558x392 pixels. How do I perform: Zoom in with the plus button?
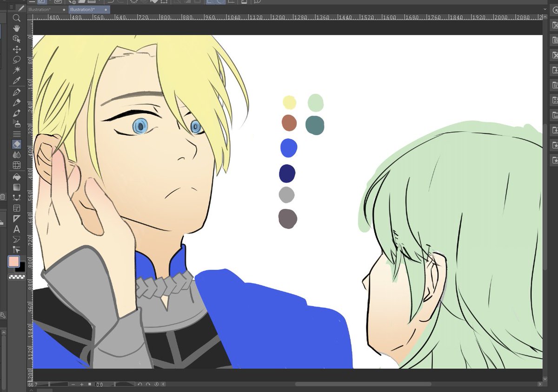(x=82, y=385)
